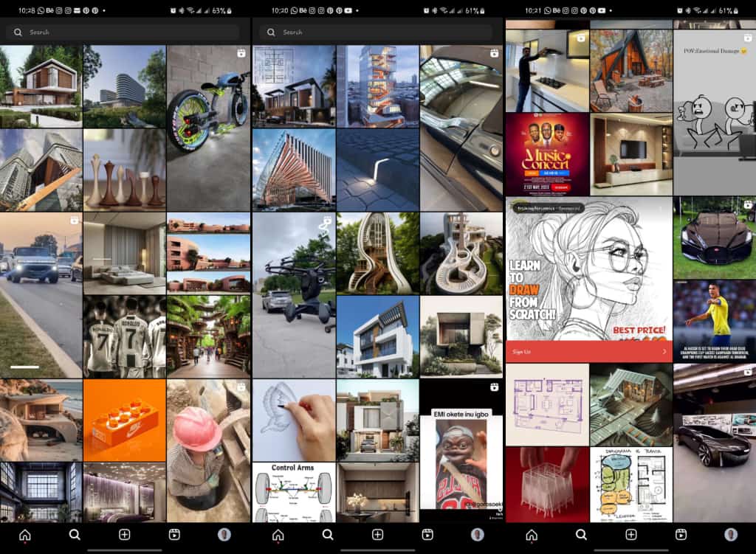Tap the magnifier icon inside the search bar
The height and width of the screenshot is (554, 756).
pos(18,32)
